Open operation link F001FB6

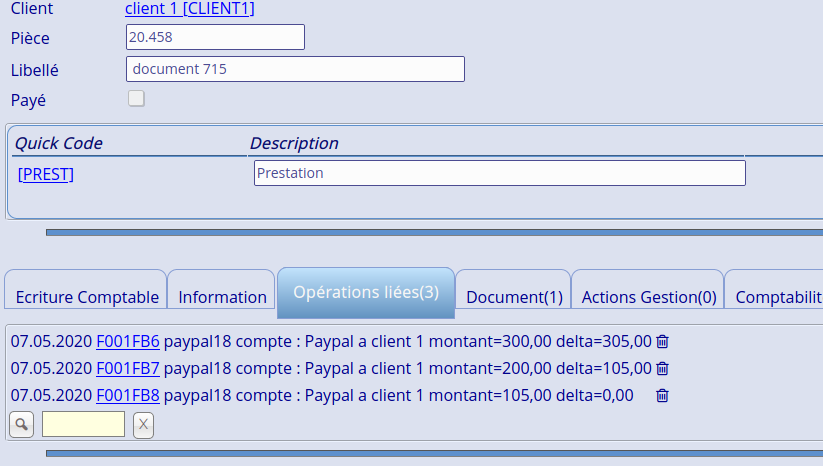(x=127, y=341)
